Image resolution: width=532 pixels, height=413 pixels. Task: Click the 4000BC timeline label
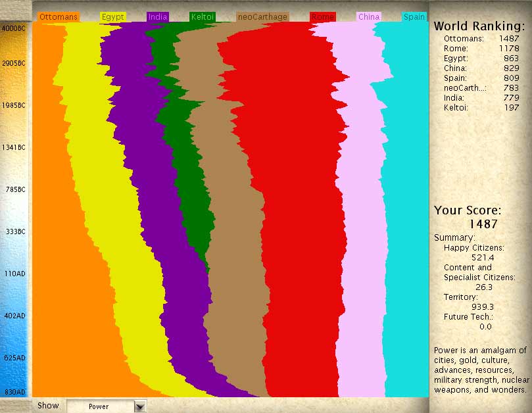tap(14, 28)
